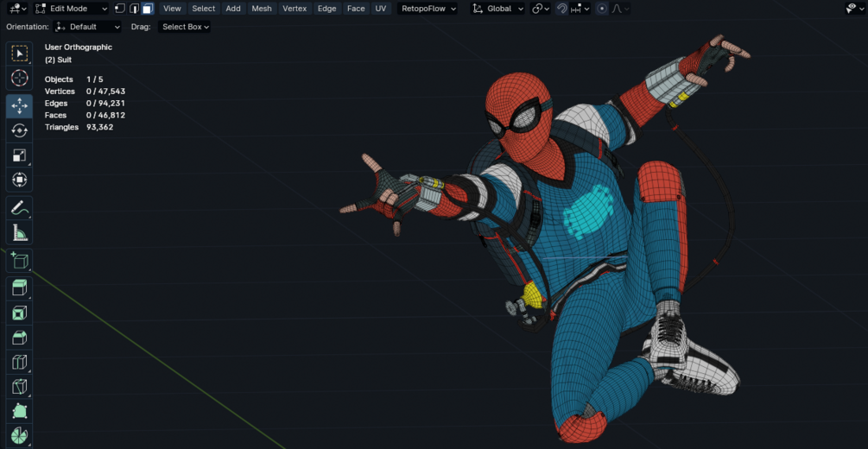Open the UV menu
This screenshot has height=449, width=868.
coord(380,9)
